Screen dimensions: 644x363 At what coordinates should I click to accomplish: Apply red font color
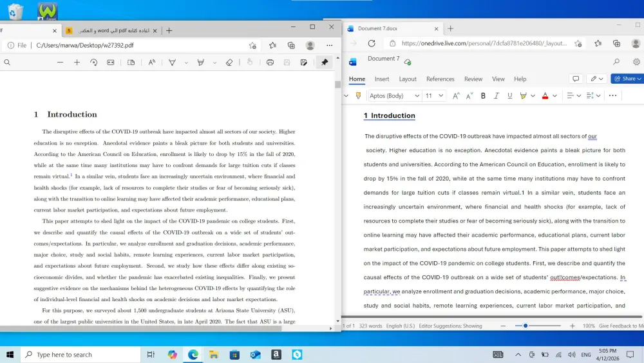click(545, 96)
